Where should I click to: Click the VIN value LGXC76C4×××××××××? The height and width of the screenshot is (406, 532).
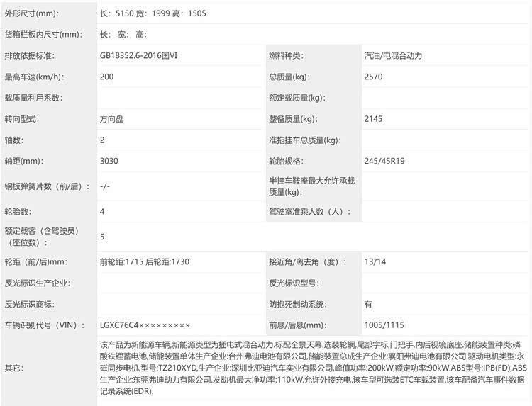(145, 325)
